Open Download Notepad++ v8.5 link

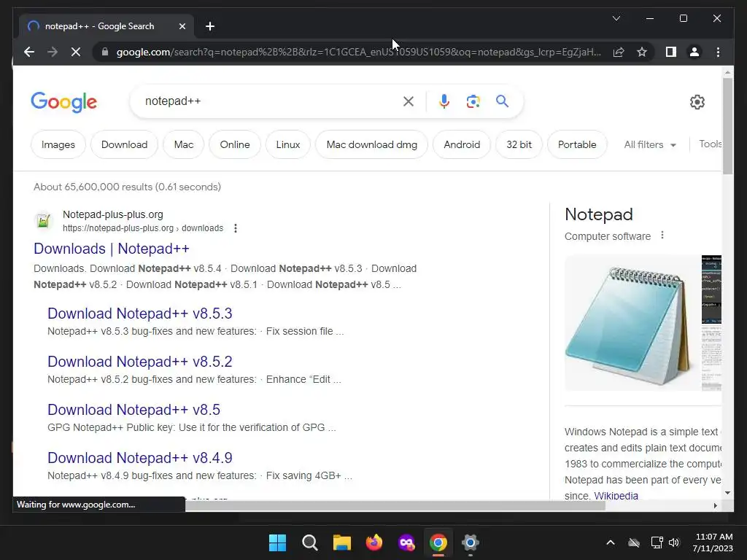coord(134,410)
